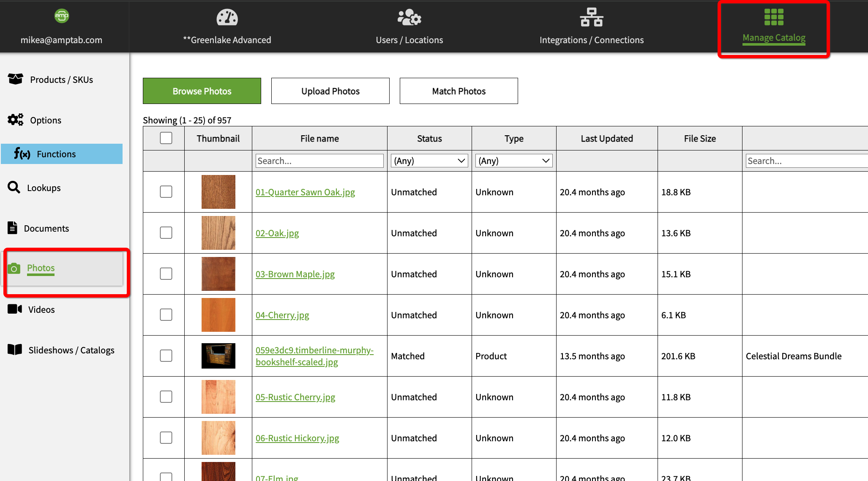The image size is (868, 481).
Task: Expand the Status filter dropdown
Action: [429, 161]
